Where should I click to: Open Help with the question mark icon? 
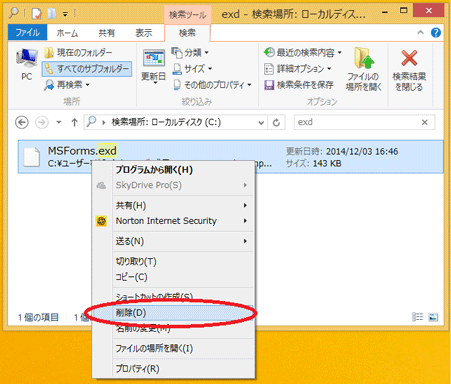click(x=435, y=32)
